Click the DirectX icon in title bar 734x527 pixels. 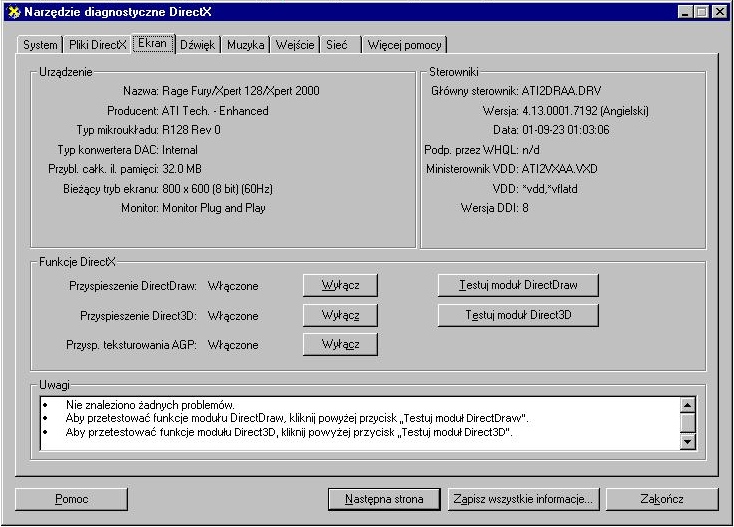15,12
